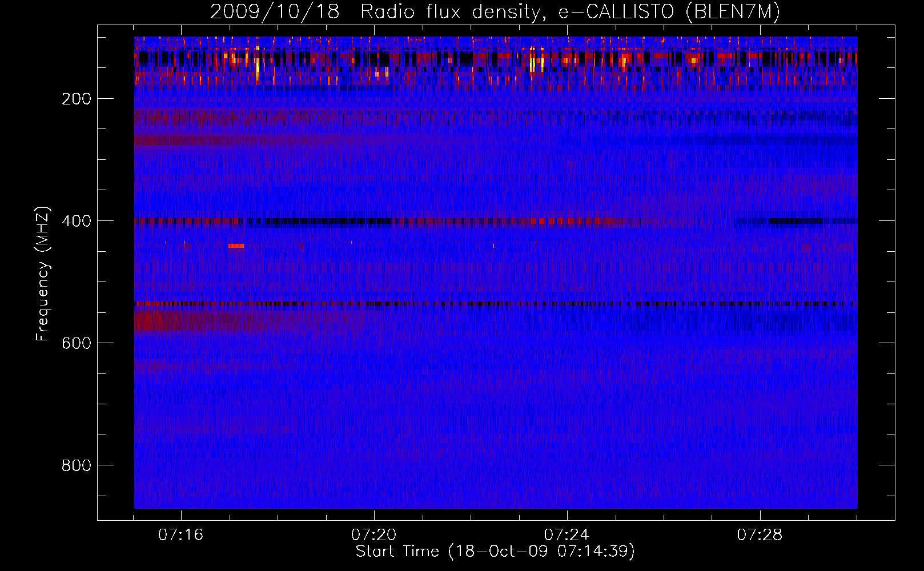This screenshot has width=924, height=571.
Task: Click the 07:20 time tick label
Action: (x=374, y=535)
